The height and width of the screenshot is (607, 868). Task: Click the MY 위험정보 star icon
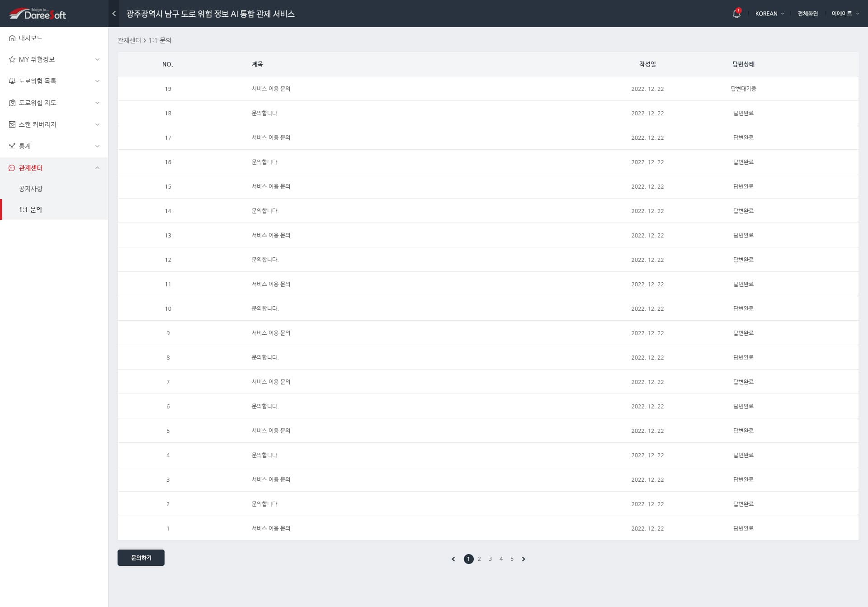tap(12, 59)
